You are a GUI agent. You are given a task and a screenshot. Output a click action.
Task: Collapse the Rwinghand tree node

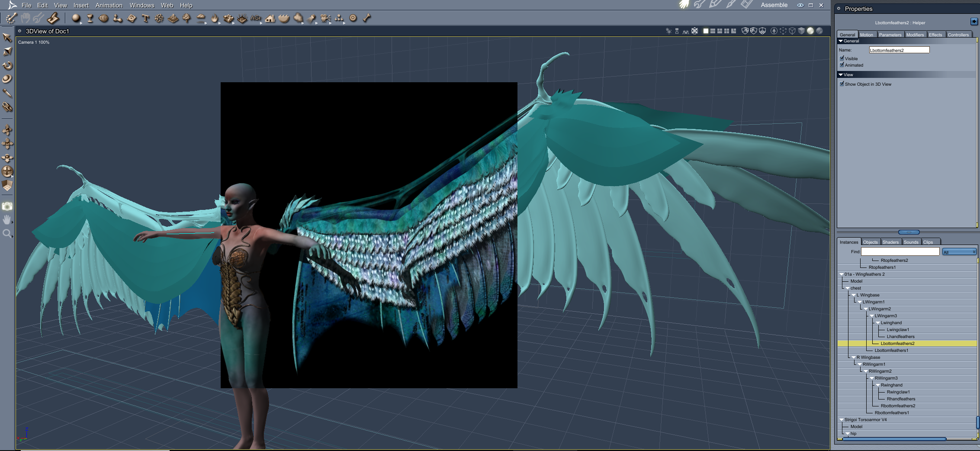pyautogui.click(x=878, y=385)
